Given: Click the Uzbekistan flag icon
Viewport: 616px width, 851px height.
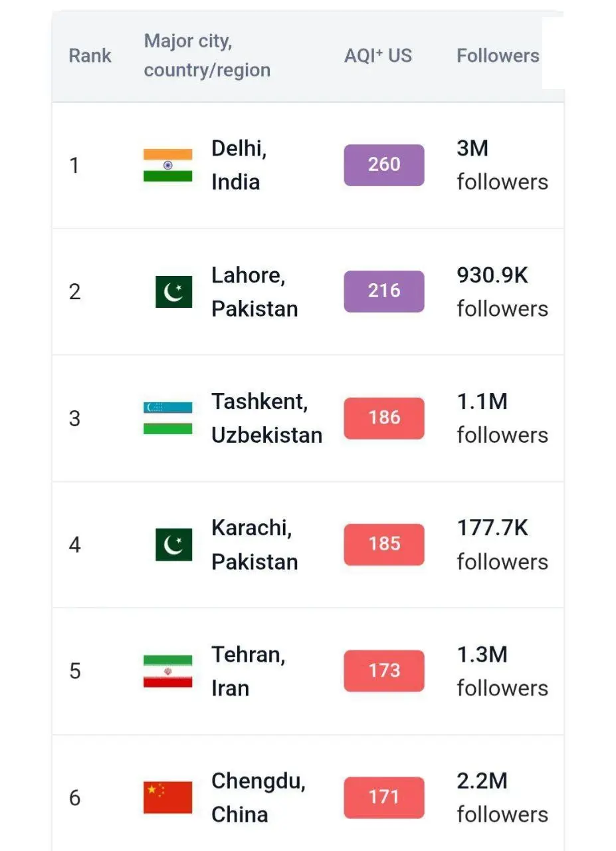Looking at the screenshot, I should click(167, 418).
